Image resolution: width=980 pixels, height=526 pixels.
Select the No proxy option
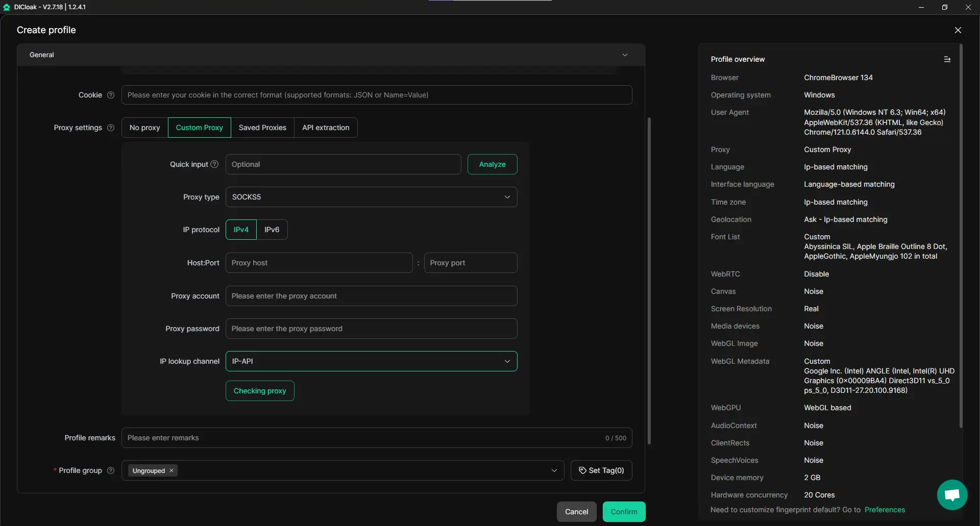pos(144,128)
